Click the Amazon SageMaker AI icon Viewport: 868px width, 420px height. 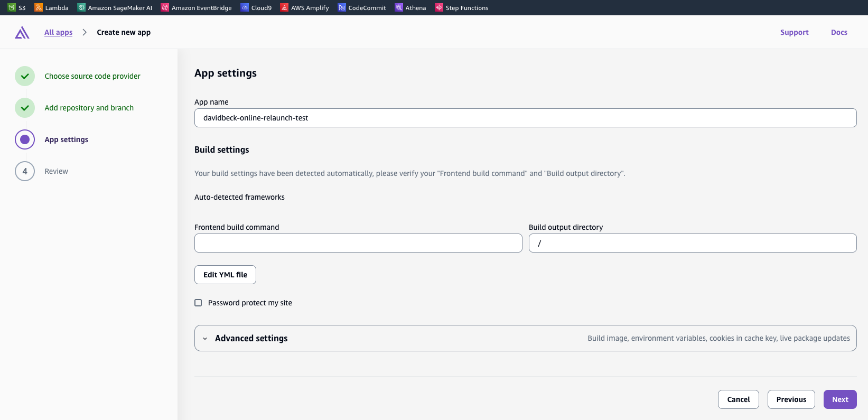pyautogui.click(x=81, y=7)
